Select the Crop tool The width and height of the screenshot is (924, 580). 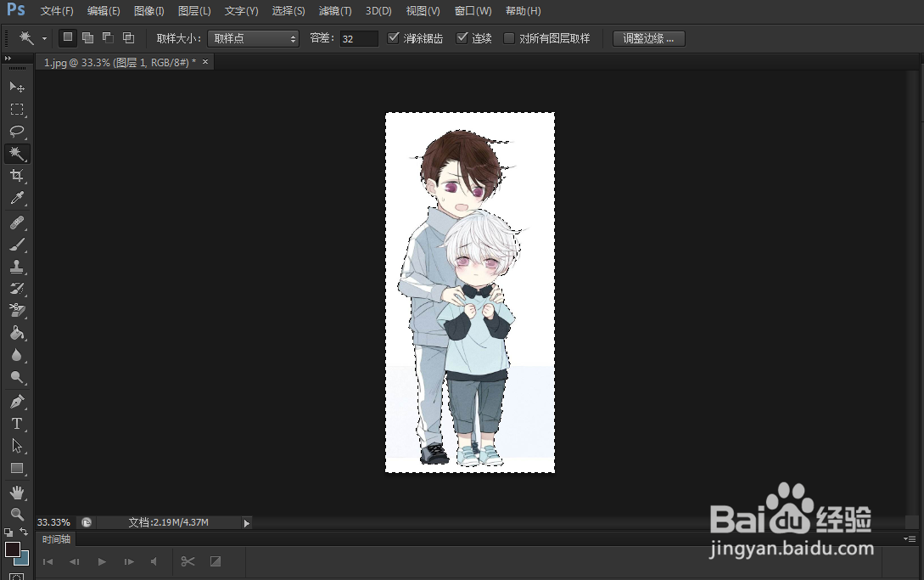point(16,176)
